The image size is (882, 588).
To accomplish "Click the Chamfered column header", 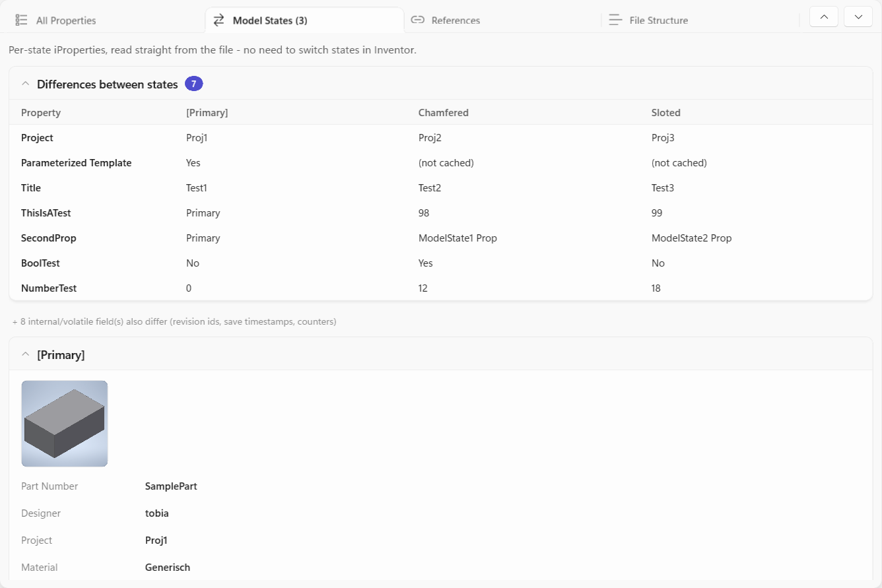I will [444, 113].
